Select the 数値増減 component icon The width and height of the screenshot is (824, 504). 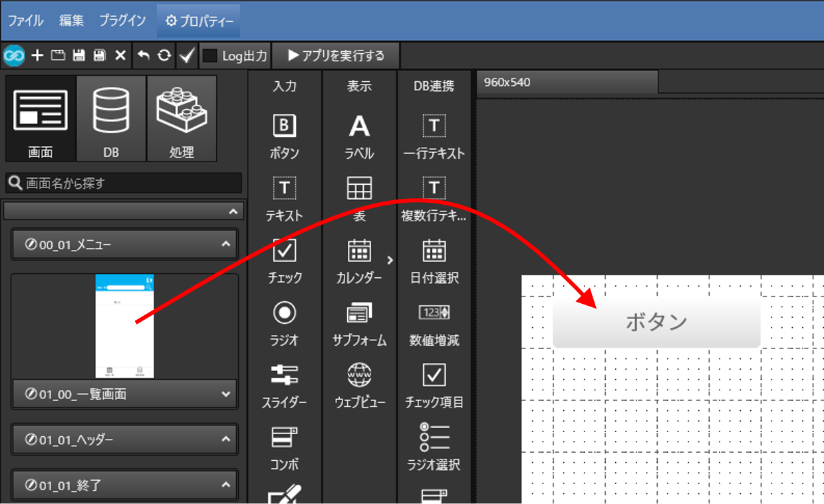(434, 313)
